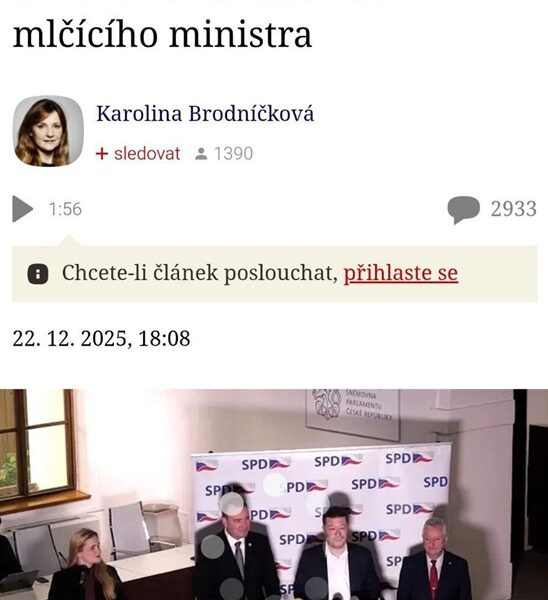Viewport: 548px width, 600px height.
Task: Click the 2933 comments count
Action: point(514,209)
